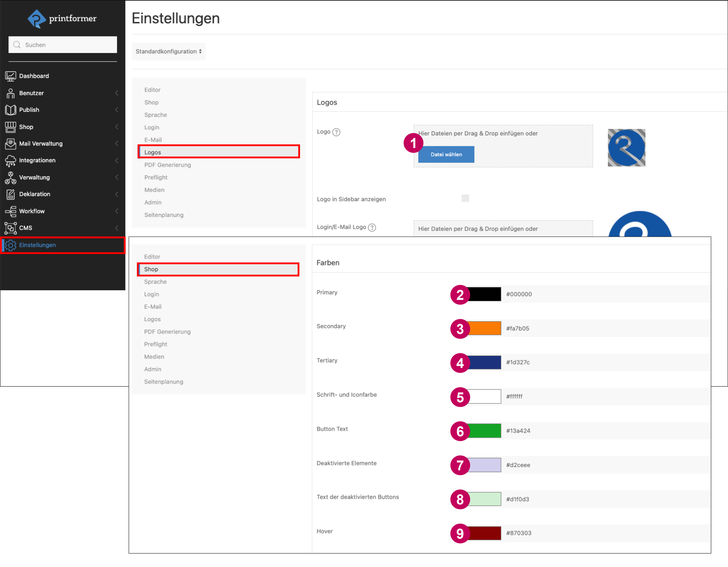Viewport: 728px width, 567px height.
Task: Open Seitenplanung in lower settings list
Action: pos(163,382)
